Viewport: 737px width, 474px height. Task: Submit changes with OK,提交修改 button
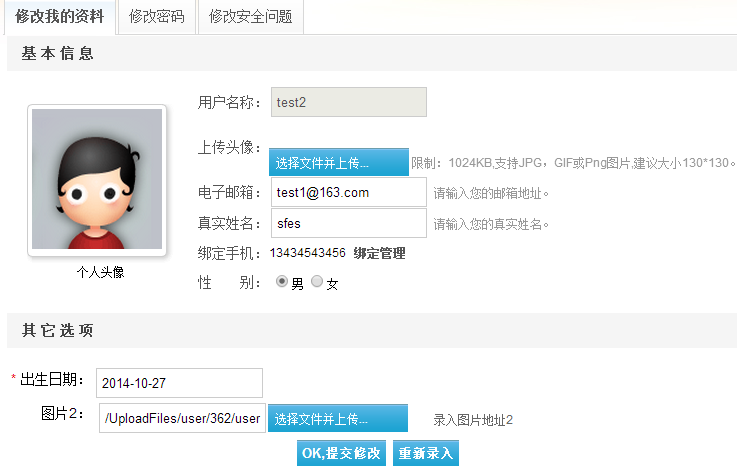341,453
